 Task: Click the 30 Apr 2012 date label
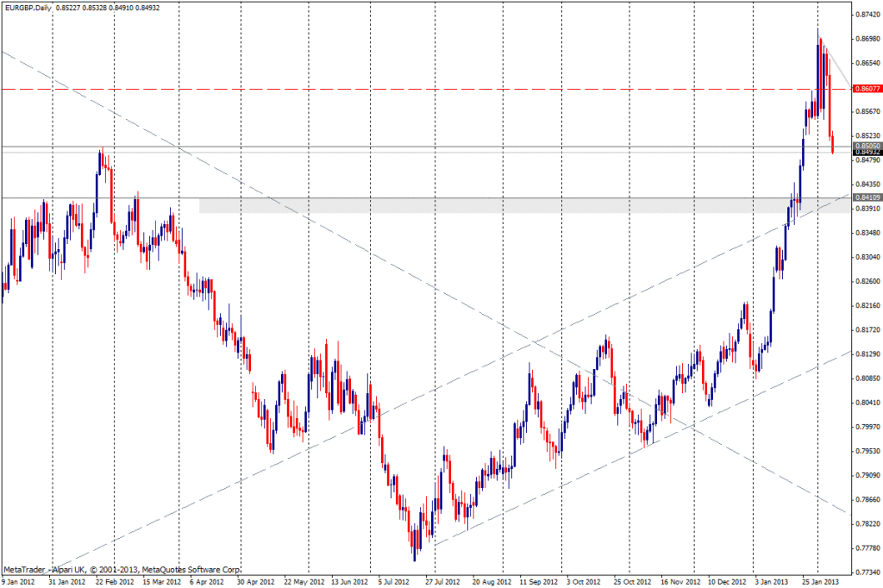[x=255, y=582]
